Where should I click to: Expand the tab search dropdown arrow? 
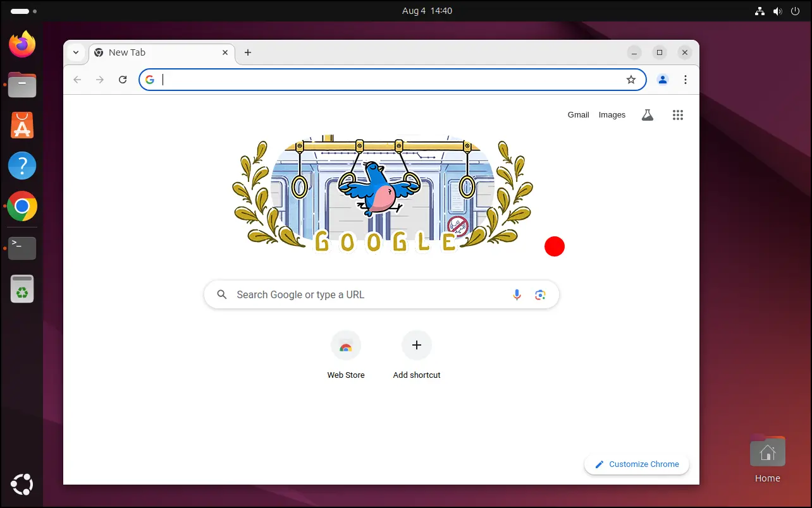point(76,52)
